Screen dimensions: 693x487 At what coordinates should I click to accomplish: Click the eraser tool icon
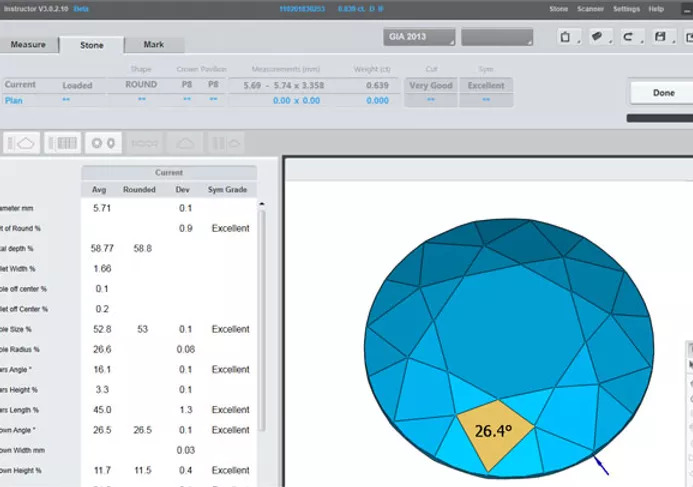(x=598, y=38)
